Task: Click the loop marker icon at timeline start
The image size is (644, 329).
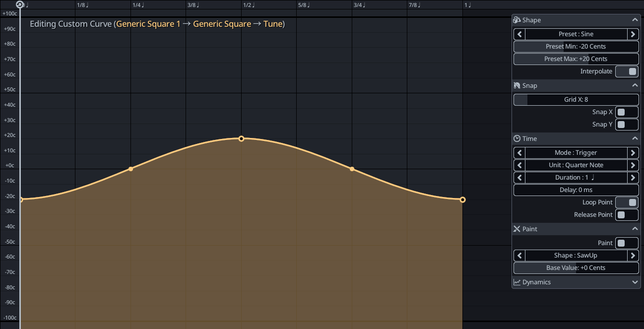Action: coord(19,4)
